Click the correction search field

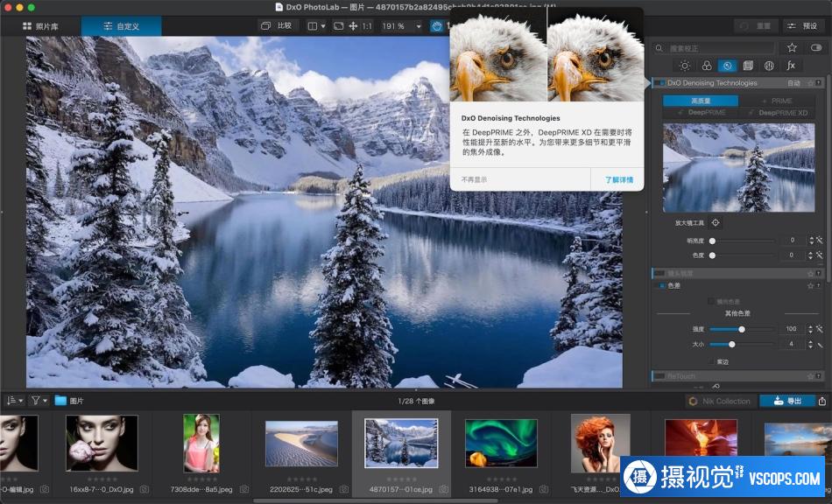click(x=713, y=48)
